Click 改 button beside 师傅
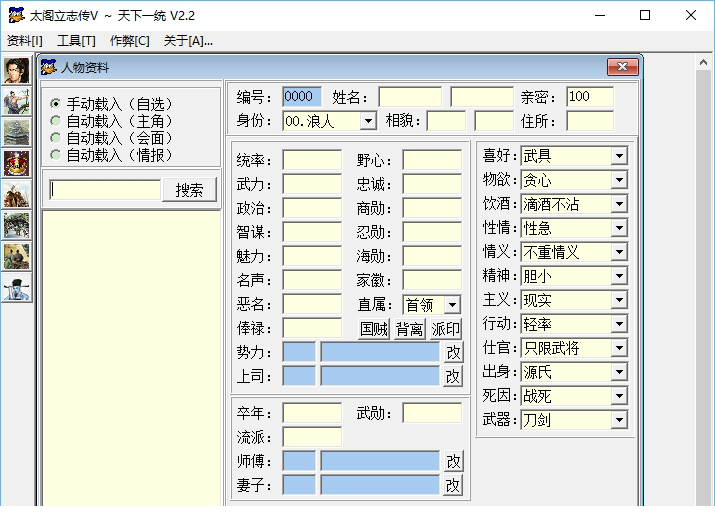This screenshot has width=715, height=526. (453, 461)
